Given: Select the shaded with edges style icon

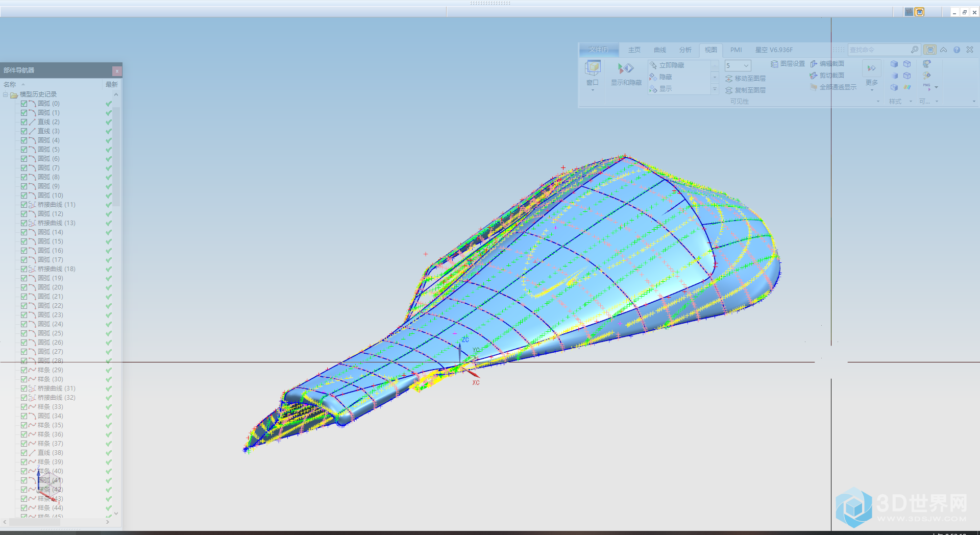Looking at the screenshot, I should 894,64.
